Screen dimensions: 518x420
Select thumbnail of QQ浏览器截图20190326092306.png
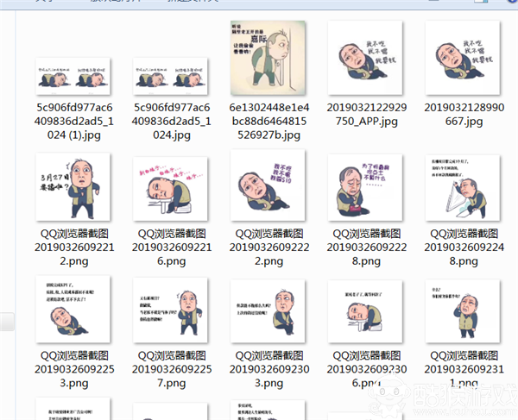coord(365,311)
